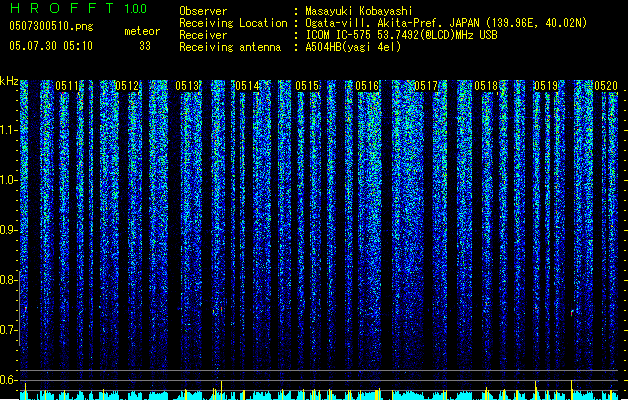This screenshot has height=400, width=629.
Task: Click the 0515 time marker
Action: 307,86
